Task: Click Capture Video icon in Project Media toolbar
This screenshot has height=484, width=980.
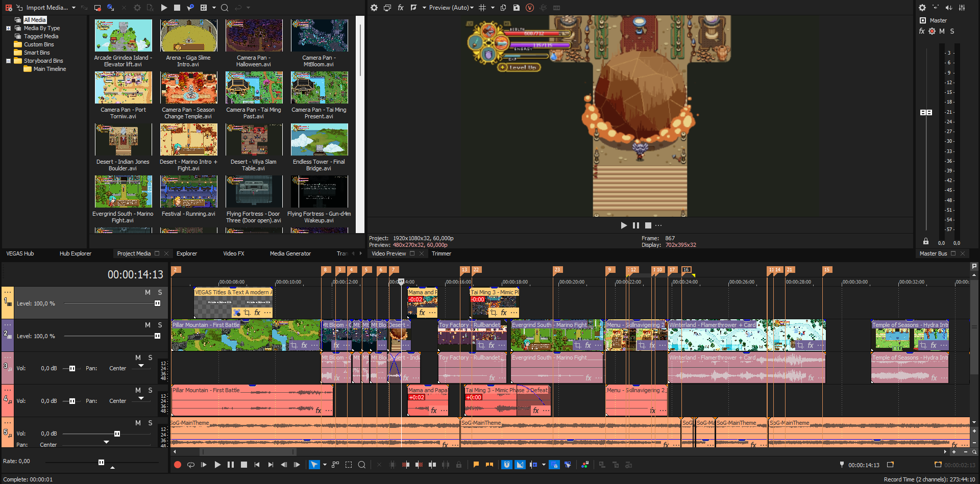Action: point(97,8)
